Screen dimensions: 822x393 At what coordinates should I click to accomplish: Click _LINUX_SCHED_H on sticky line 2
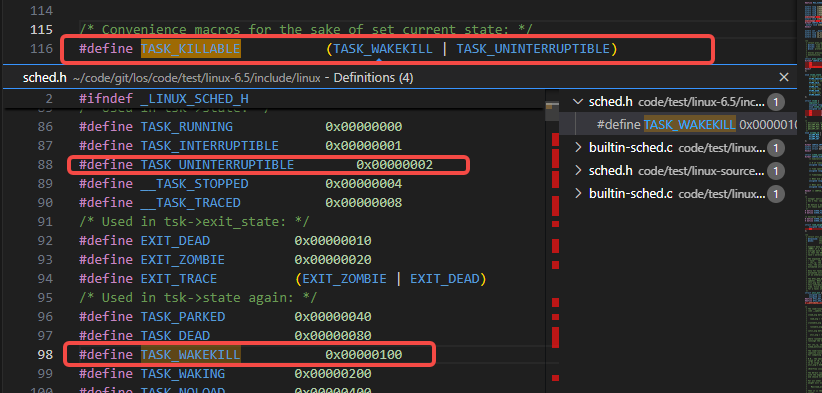[x=194, y=99]
